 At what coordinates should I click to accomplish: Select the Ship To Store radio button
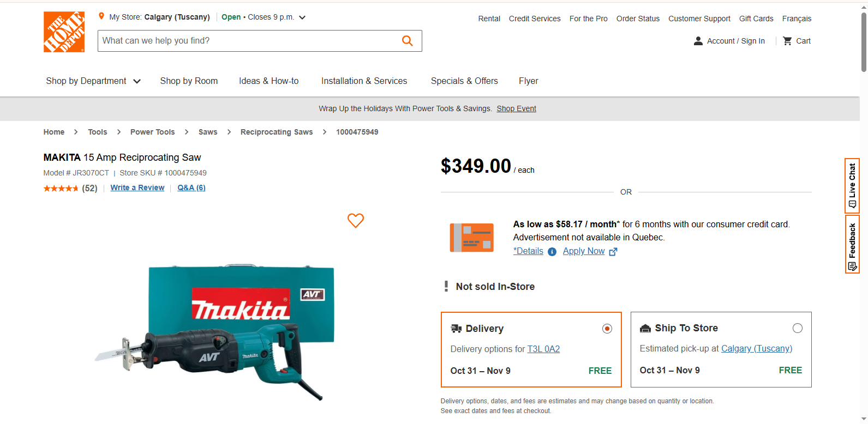pyautogui.click(x=797, y=328)
